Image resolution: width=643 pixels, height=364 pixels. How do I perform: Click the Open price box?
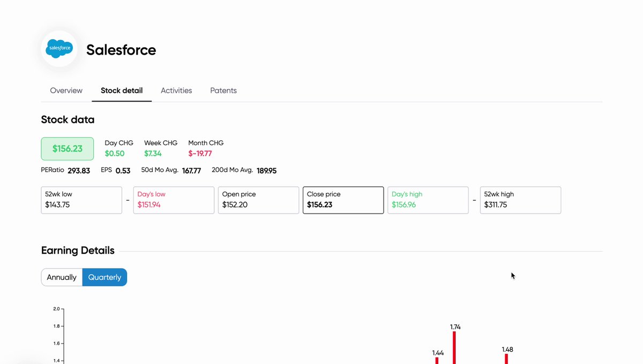(x=258, y=200)
